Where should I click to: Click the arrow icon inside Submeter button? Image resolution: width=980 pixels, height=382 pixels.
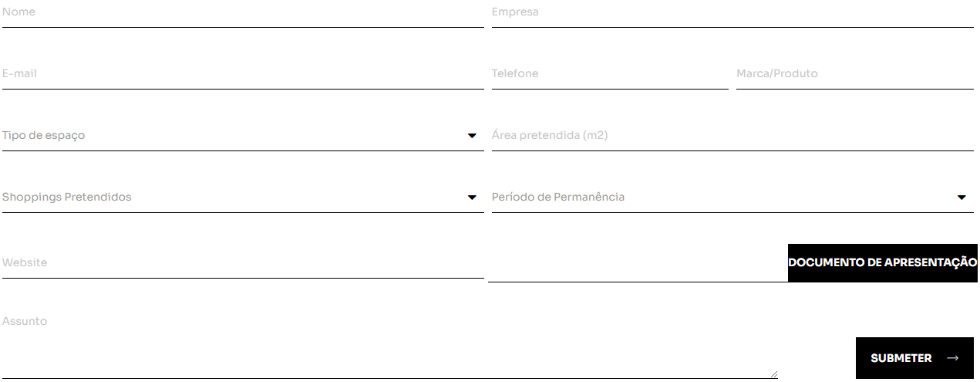click(952, 358)
